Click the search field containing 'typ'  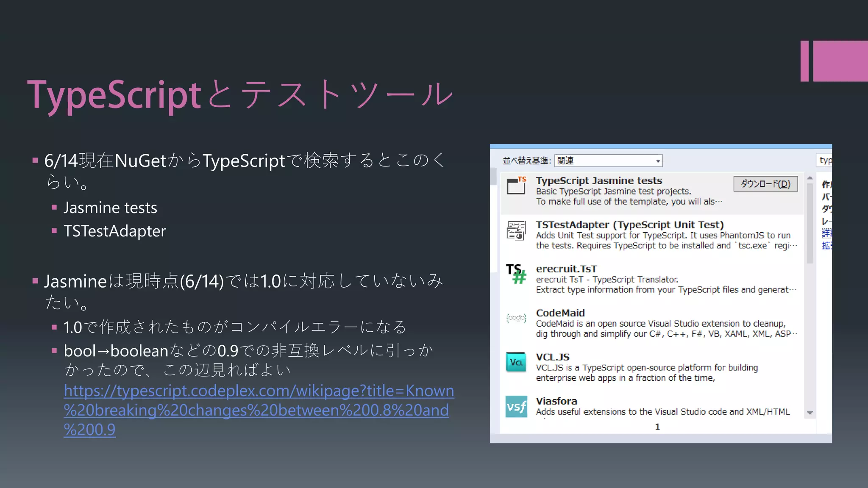pos(824,161)
